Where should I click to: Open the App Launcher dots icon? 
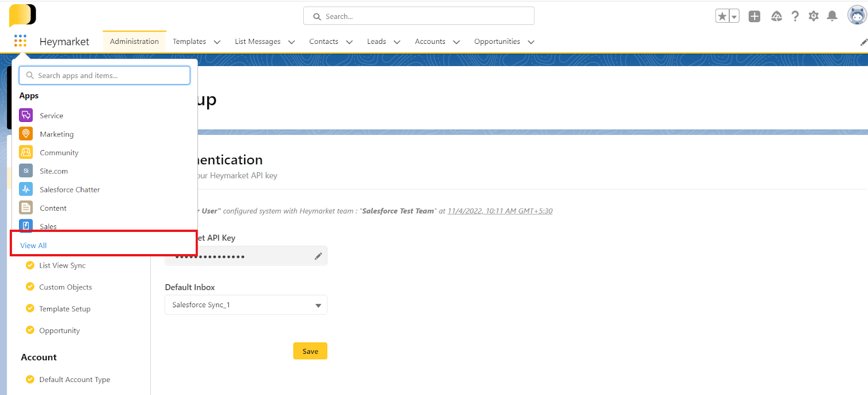pos(20,41)
